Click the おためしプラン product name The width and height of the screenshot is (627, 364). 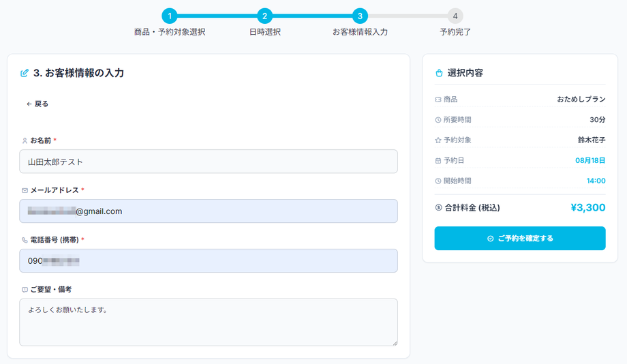[x=581, y=100]
